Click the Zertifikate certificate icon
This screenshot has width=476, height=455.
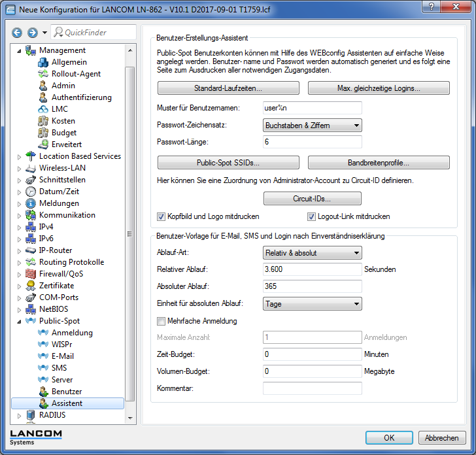tap(31, 286)
